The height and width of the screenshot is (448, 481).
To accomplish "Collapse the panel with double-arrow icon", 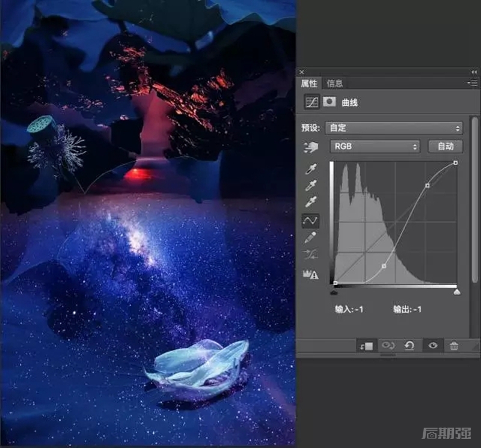I will coord(474,72).
